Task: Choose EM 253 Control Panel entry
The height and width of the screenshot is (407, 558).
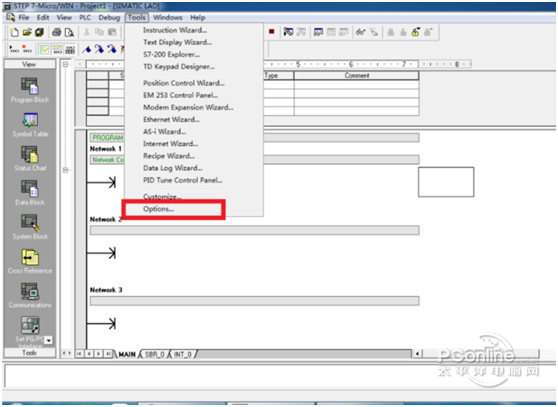Action: [x=194, y=95]
